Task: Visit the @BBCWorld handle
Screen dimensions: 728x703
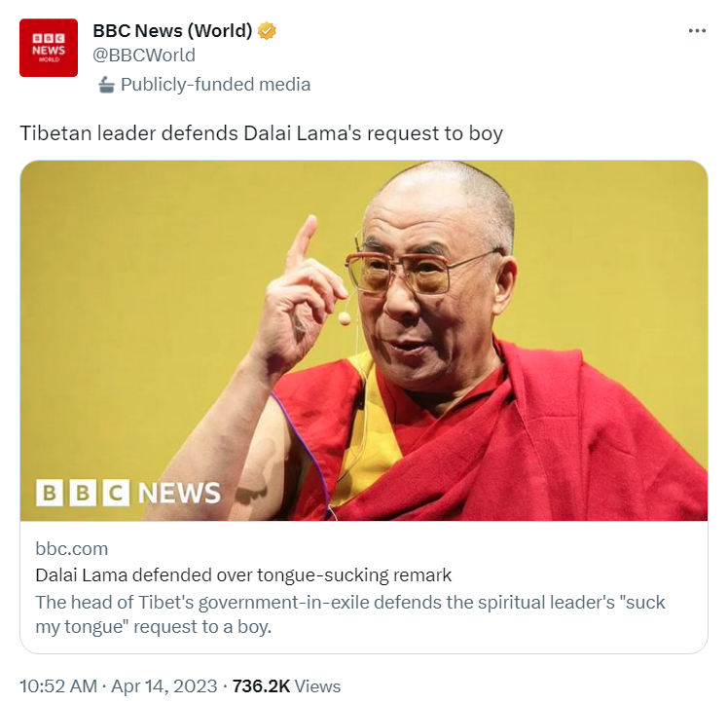Action: click(144, 55)
